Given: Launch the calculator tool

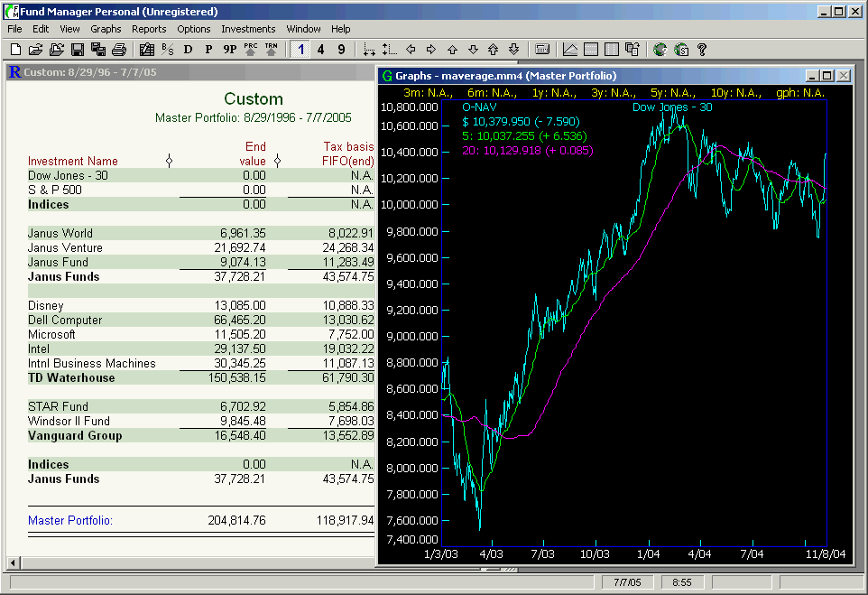Looking at the screenshot, I should point(542,49).
